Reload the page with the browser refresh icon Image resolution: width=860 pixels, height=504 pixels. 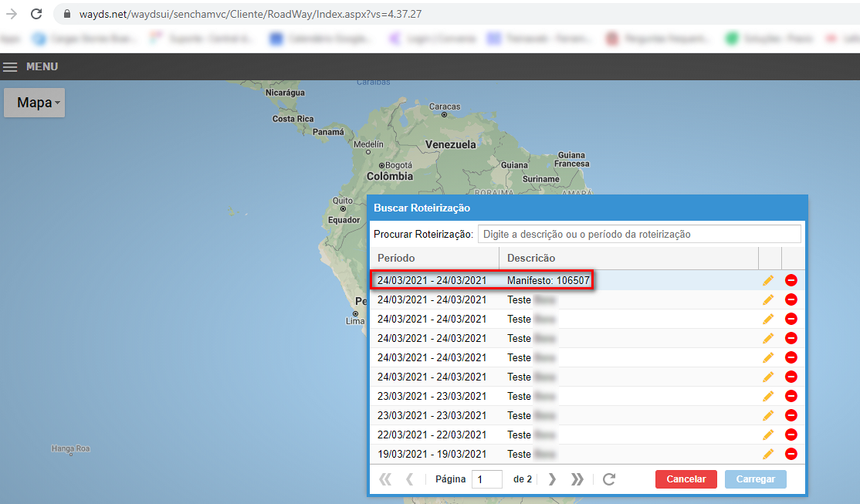click(x=36, y=14)
